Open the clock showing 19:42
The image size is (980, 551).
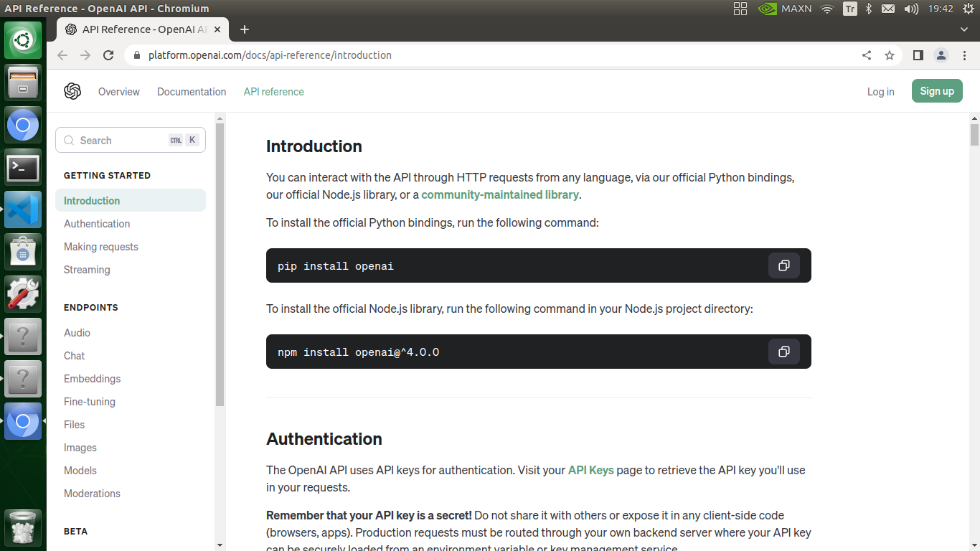940,9
